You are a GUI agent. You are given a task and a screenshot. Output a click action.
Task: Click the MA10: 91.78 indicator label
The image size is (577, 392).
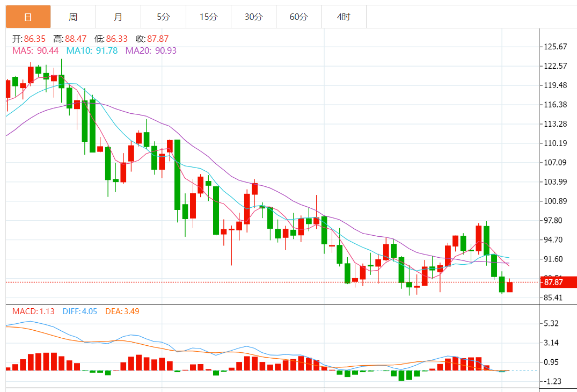[92, 50]
